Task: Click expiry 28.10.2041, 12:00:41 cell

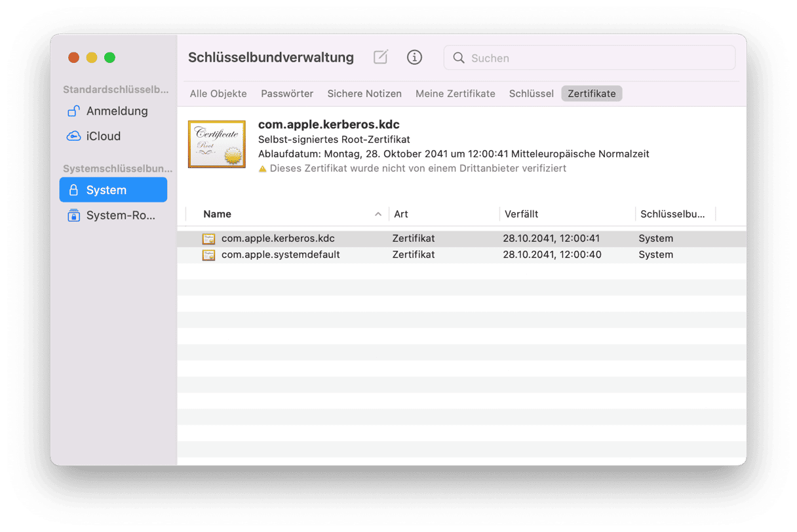Action: point(551,238)
